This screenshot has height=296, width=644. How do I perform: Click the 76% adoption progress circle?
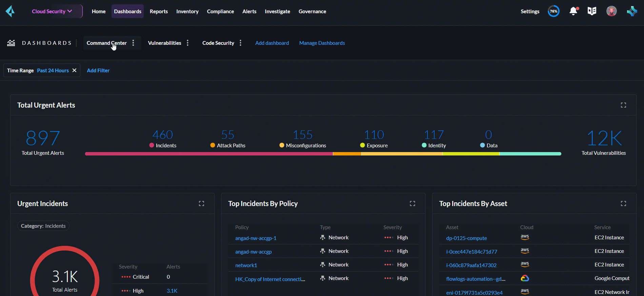(554, 11)
